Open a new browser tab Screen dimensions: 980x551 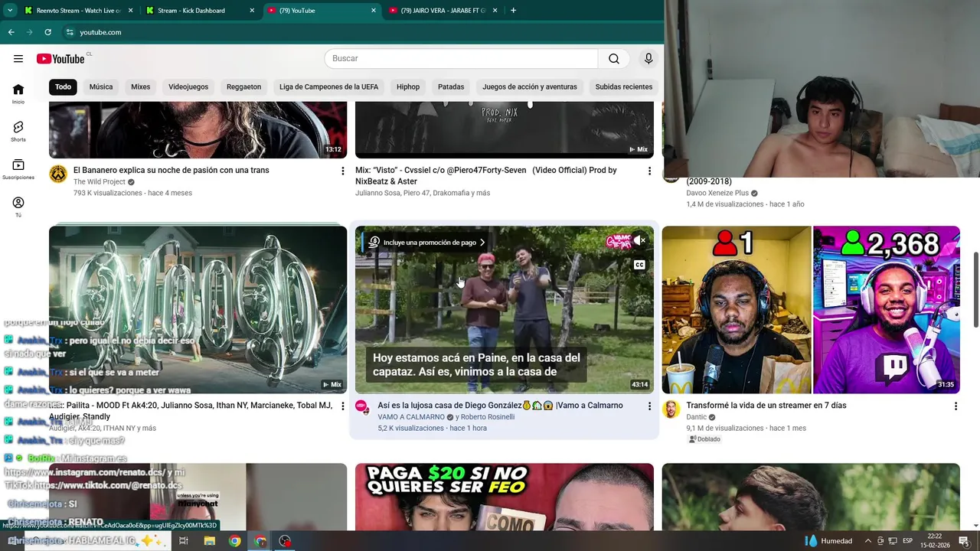click(x=513, y=11)
